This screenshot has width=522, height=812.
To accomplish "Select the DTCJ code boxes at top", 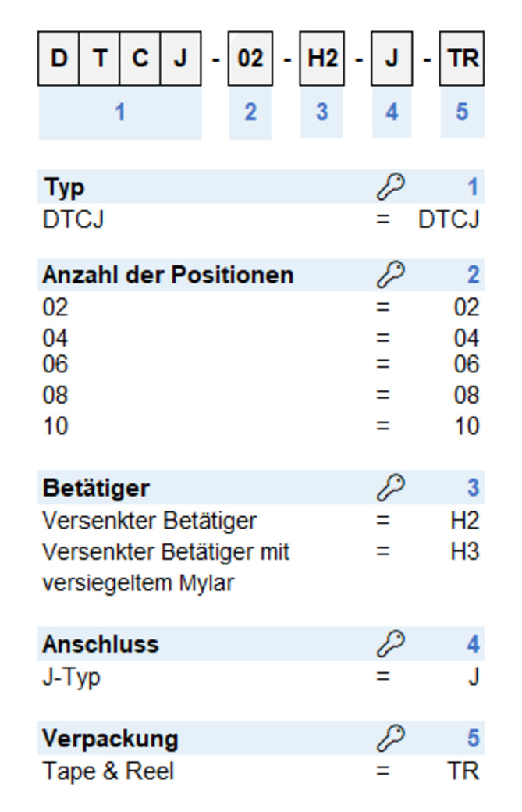I will pyautogui.click(x=119, y=59).
